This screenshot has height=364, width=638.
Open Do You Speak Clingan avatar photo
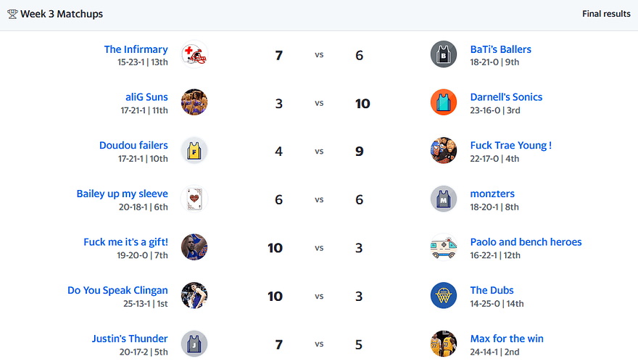pyautogui.click(x=194, y=296)
